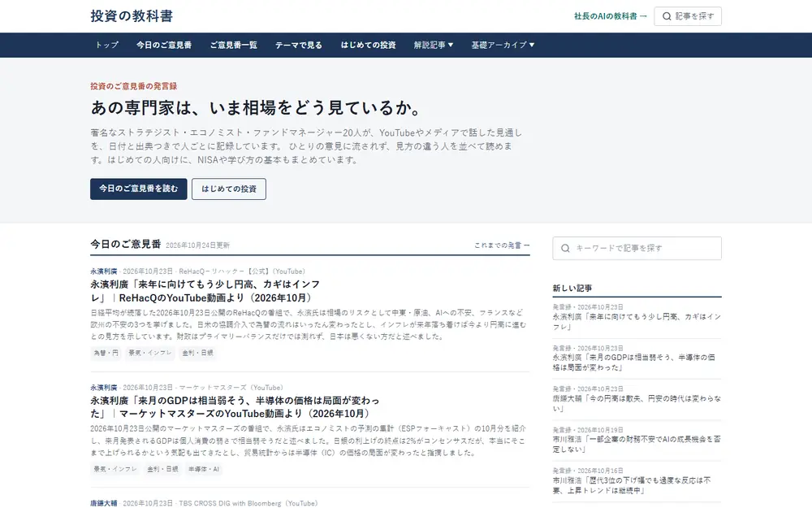Select the 金利・日銀 tag under ReHacQ article
This screenshot has width=812, height=508.
click(197, 353)
